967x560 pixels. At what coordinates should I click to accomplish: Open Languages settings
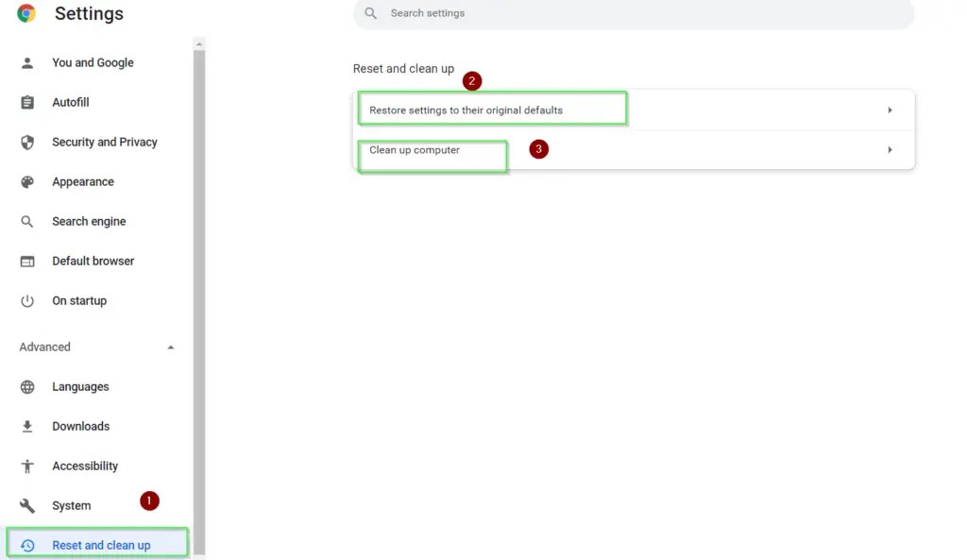click(x=80, y=386)
